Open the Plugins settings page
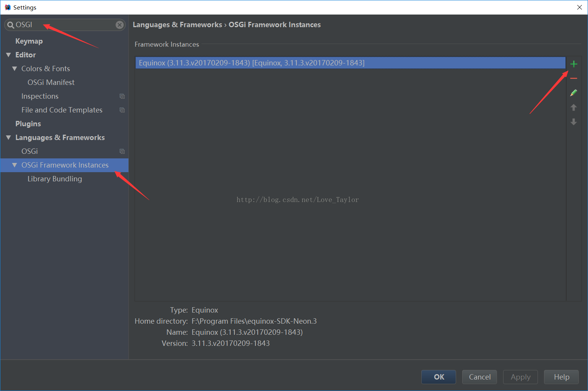 point(28,124)
